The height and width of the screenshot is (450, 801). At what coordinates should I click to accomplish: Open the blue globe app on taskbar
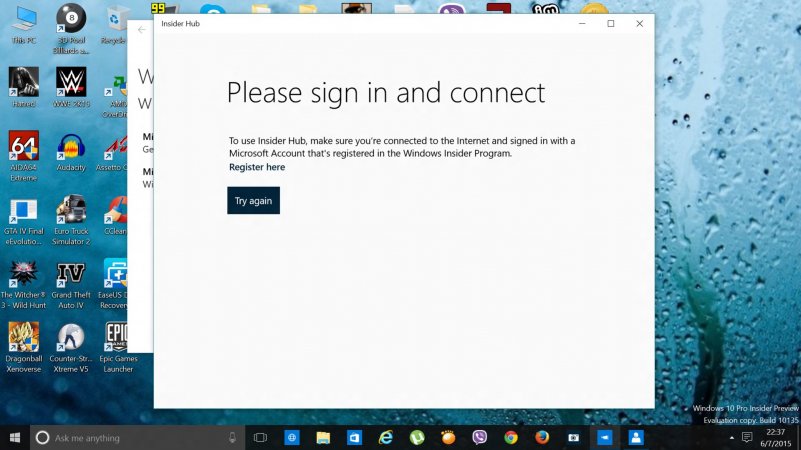[x=292, y=438]
